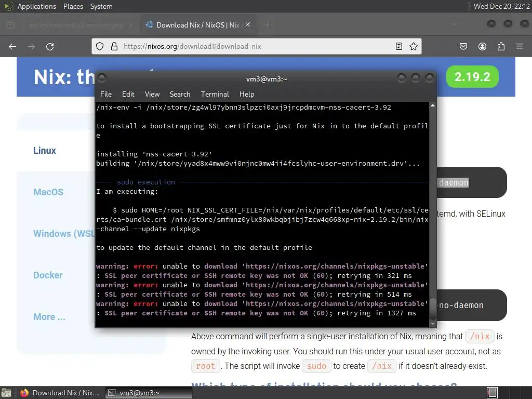This screenshot has height=399, width=532.
Task: Open the terminal Help menu
Action: 247,94
